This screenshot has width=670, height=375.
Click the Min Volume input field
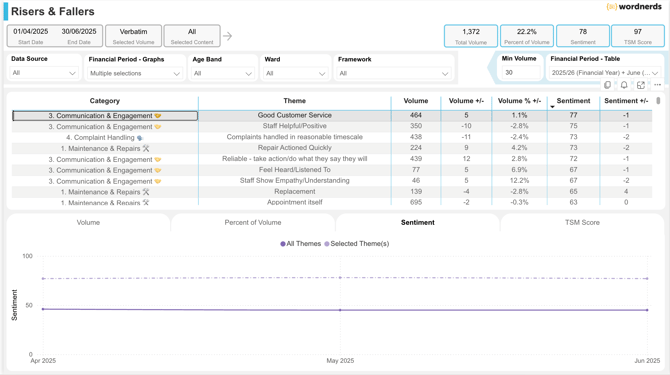tap(521, 73)
